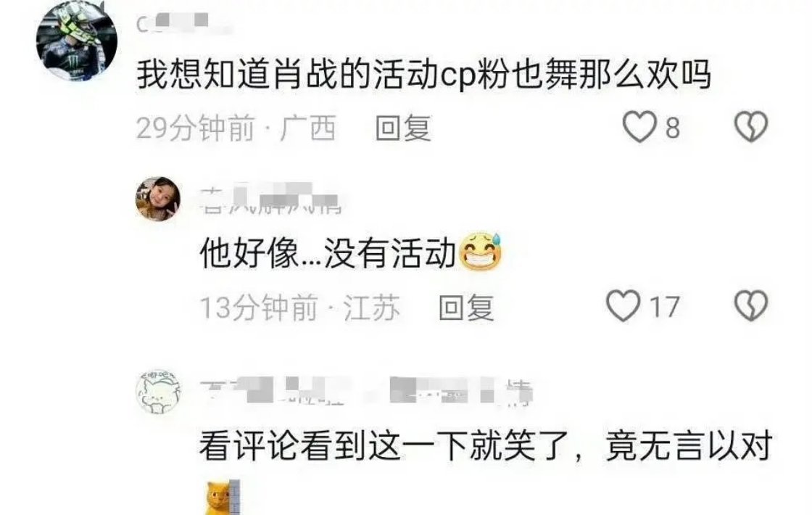
Task: Tap the sweating grin emoji
Action: (x=480, y=252)
